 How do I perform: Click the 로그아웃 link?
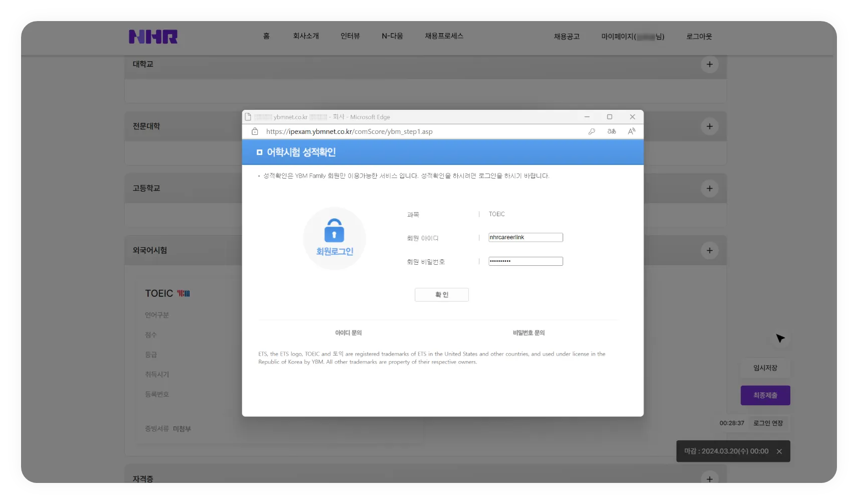[699, 37]
